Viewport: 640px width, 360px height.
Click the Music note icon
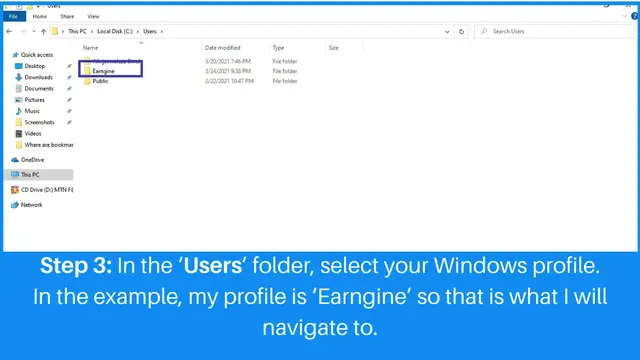(x=18, y=111)
